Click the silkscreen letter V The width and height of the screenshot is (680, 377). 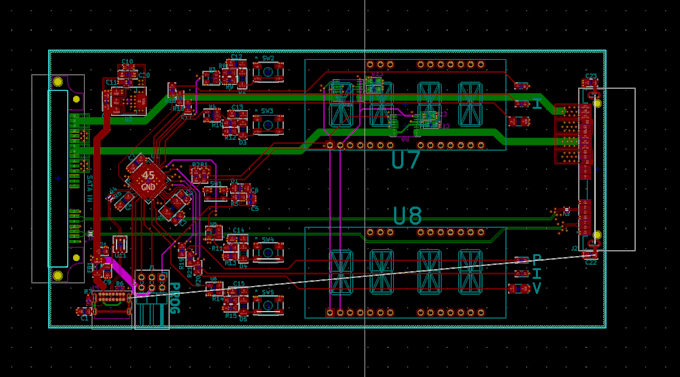tap(536, 288)
